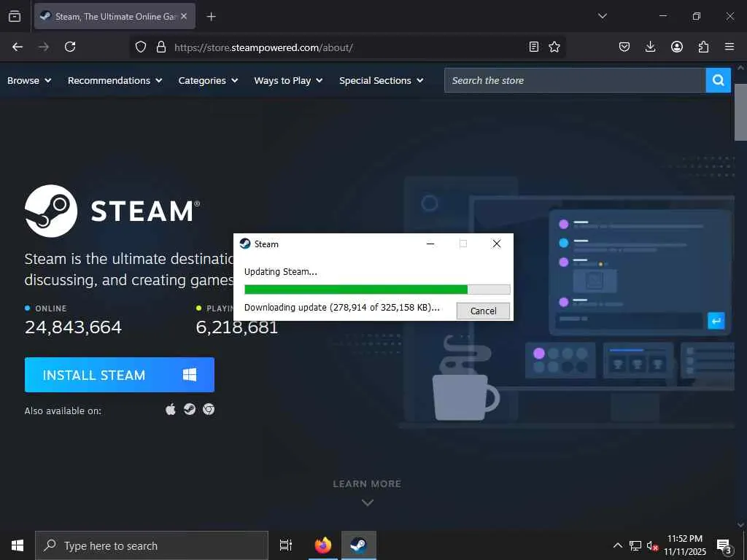747x560 pixels.
Task: Click the blue store search button
Action: (718, 80)
